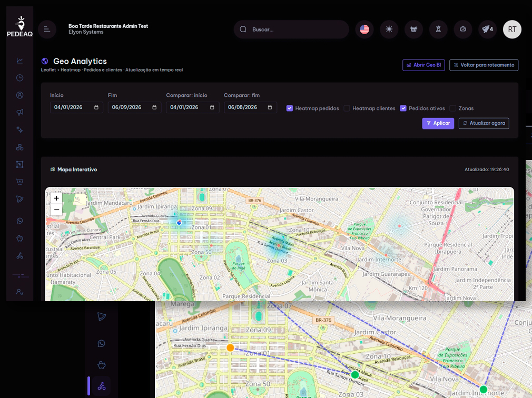532x398 pixels.
Task: Open the speedometer dashboard header icon
Action: 463,29
